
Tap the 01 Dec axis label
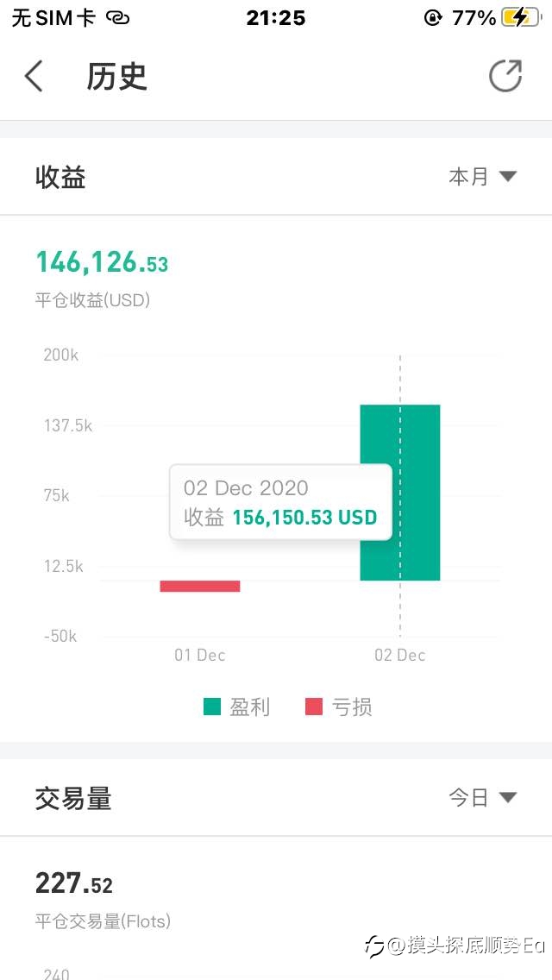click(199, 655)
